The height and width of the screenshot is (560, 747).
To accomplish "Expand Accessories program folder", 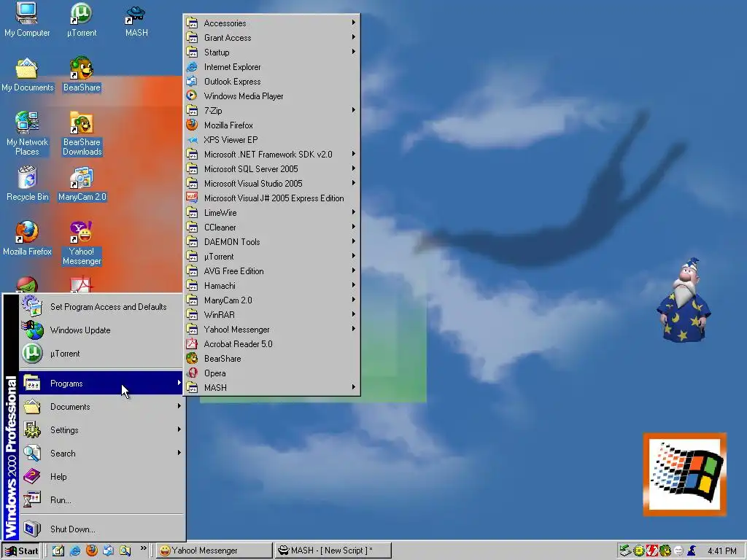I will (x=271, y=23).
